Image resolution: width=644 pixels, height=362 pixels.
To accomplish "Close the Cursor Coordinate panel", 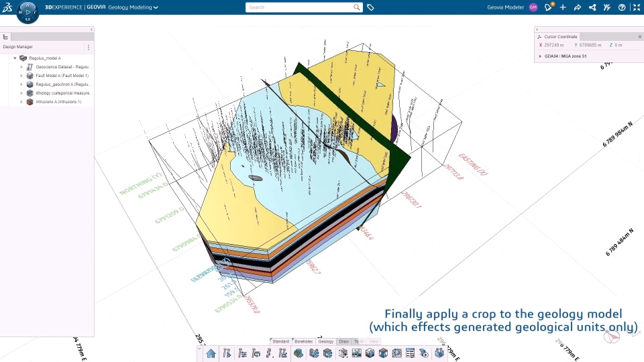I will tap(639, 36).
